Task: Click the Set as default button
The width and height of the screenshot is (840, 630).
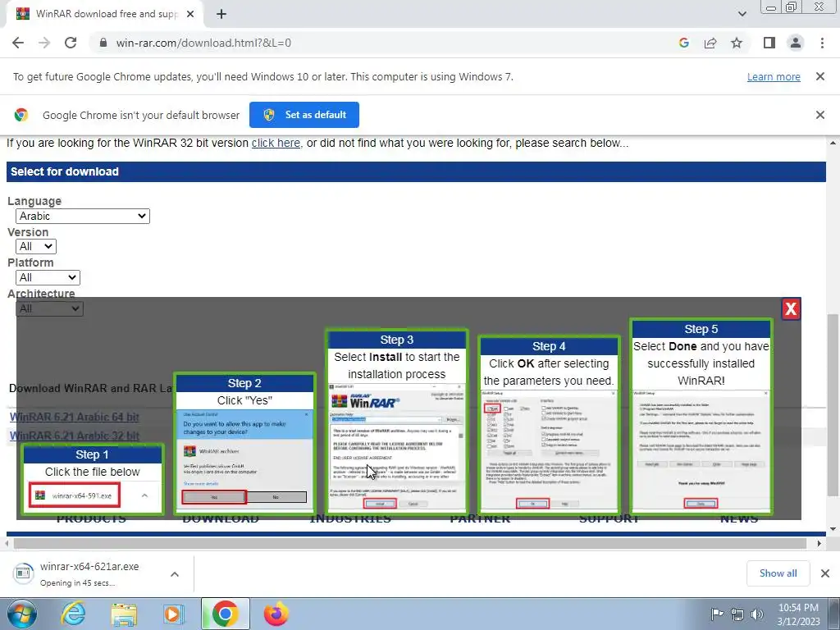Action: coord(304,115)
